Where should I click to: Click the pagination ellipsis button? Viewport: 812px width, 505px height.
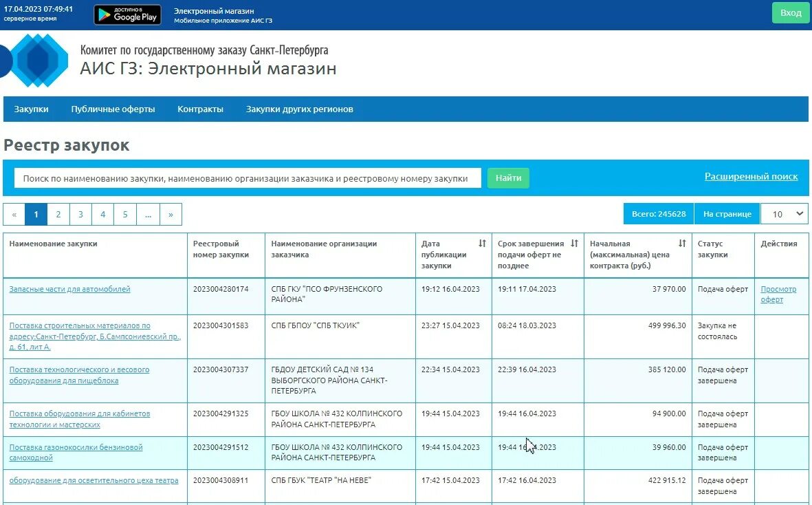point(148,215)
